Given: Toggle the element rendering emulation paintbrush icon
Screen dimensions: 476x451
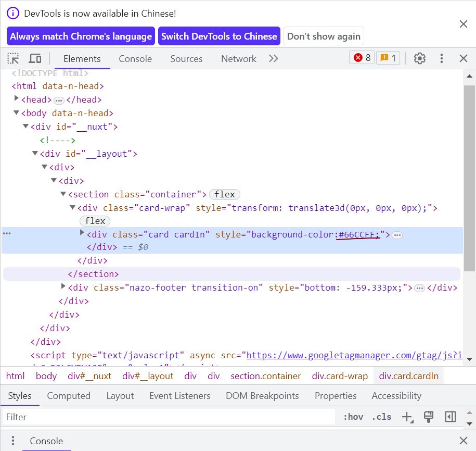Looking at the screenshot, I should click(x=429, y=417).
